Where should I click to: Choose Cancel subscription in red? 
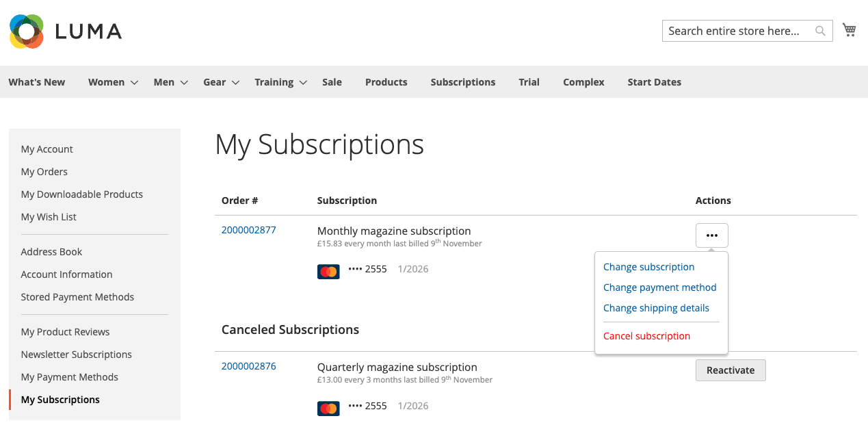[x=646, y=336]
